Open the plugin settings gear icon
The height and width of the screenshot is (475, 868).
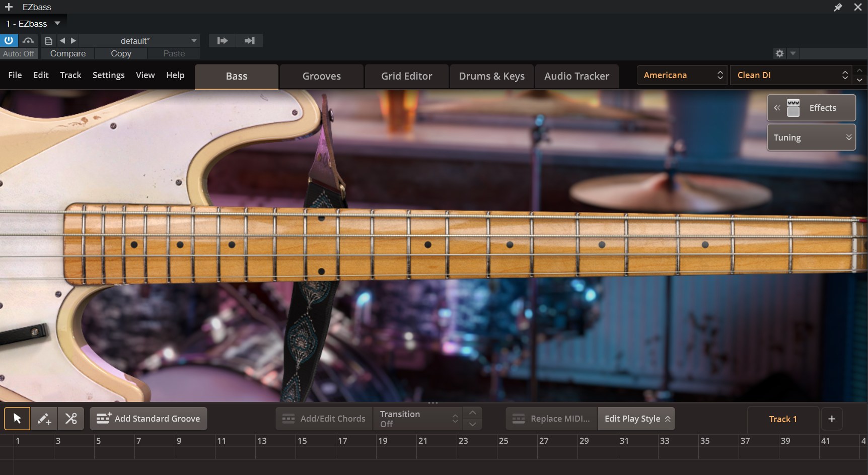[x=779, y=53]
